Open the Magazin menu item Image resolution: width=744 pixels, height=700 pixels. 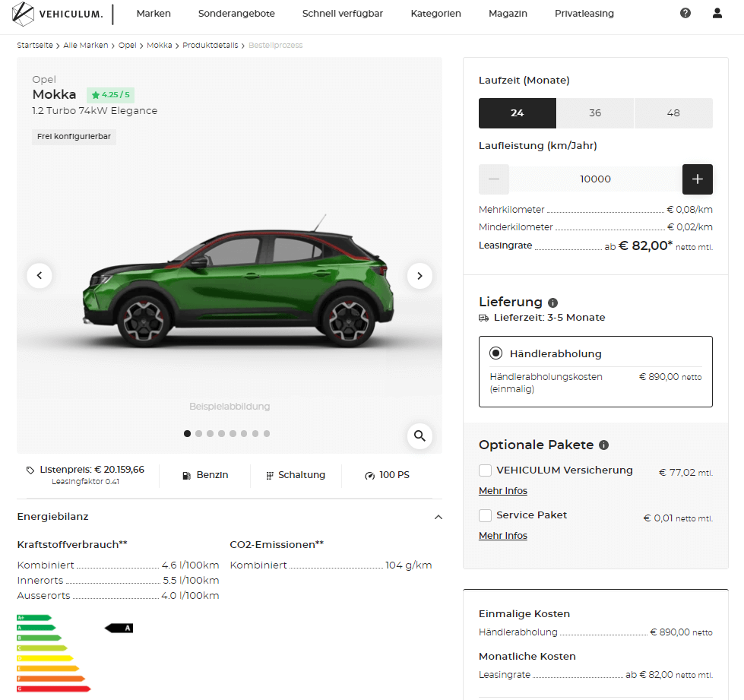[x=508, y=13]
